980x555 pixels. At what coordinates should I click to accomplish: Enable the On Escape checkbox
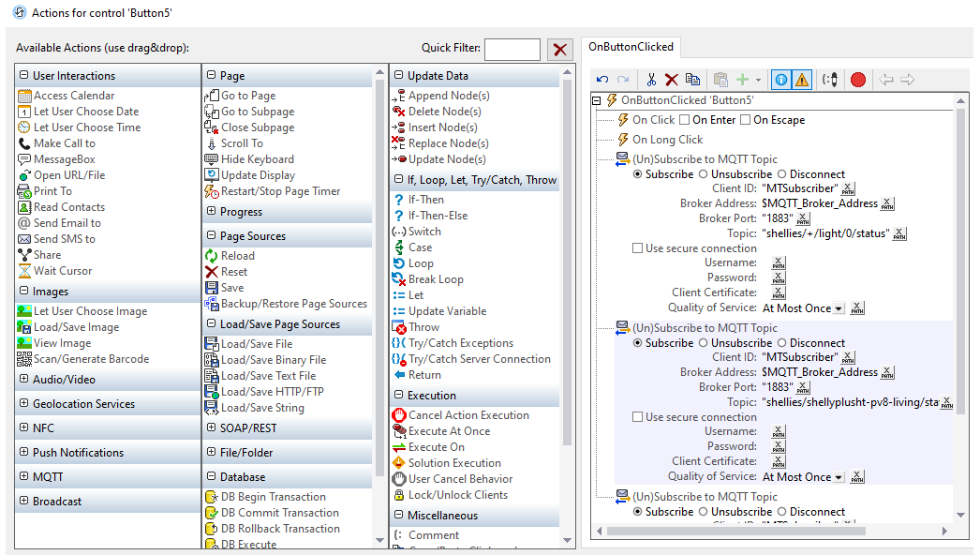tap(746, 120)
